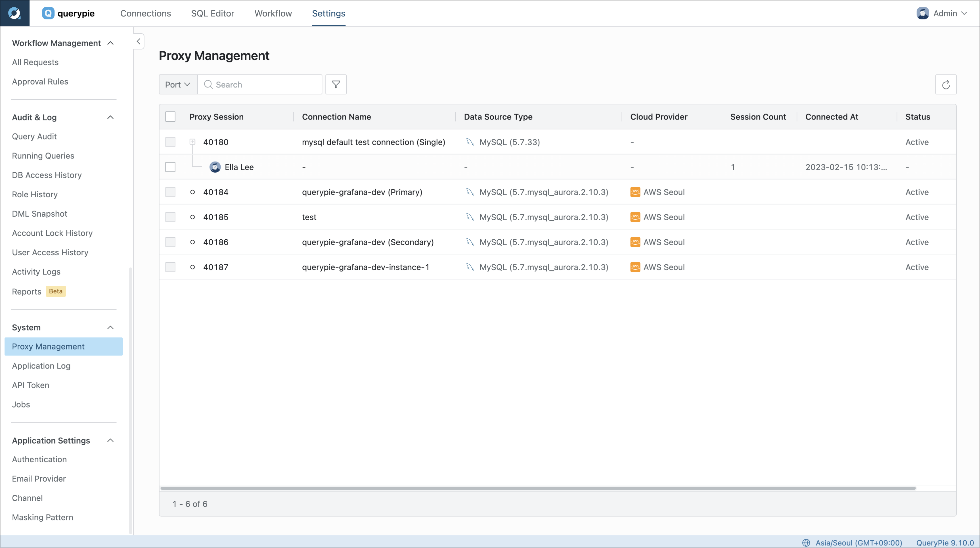Viewport: 980px width, 548px height.
Task: Check the box for proxy session 40187
Action: tap(170, 267)
